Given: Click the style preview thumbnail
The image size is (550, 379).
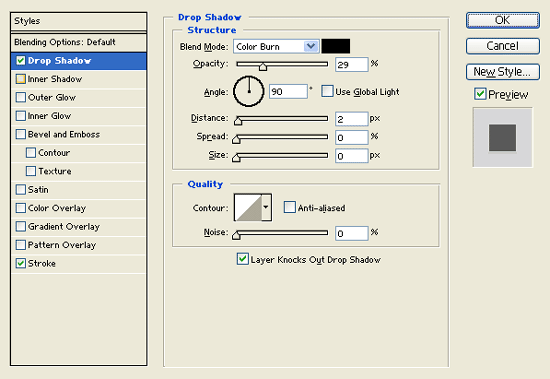Looking at the screenshot, I should pyautogui.click(x=502, y=137).
